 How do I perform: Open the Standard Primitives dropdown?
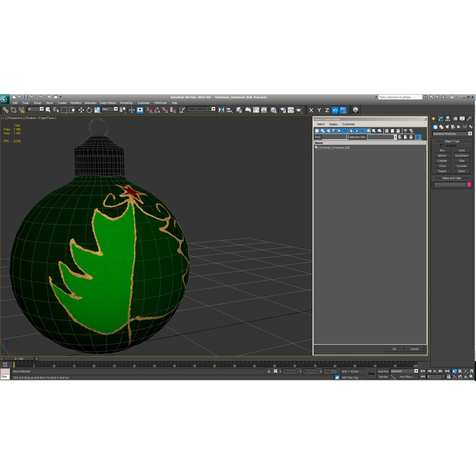pyautogui.click(x=452, y=134)
